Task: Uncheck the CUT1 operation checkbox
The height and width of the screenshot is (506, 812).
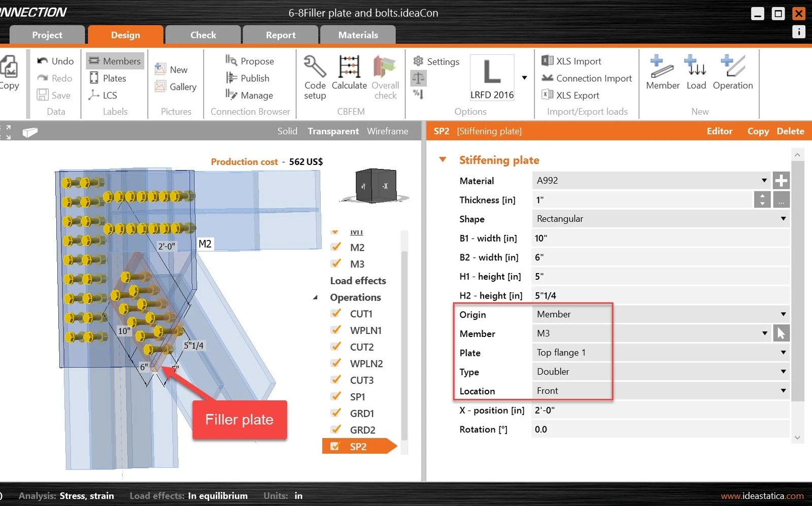Action: pyautogui.click(x=335, y=314)
